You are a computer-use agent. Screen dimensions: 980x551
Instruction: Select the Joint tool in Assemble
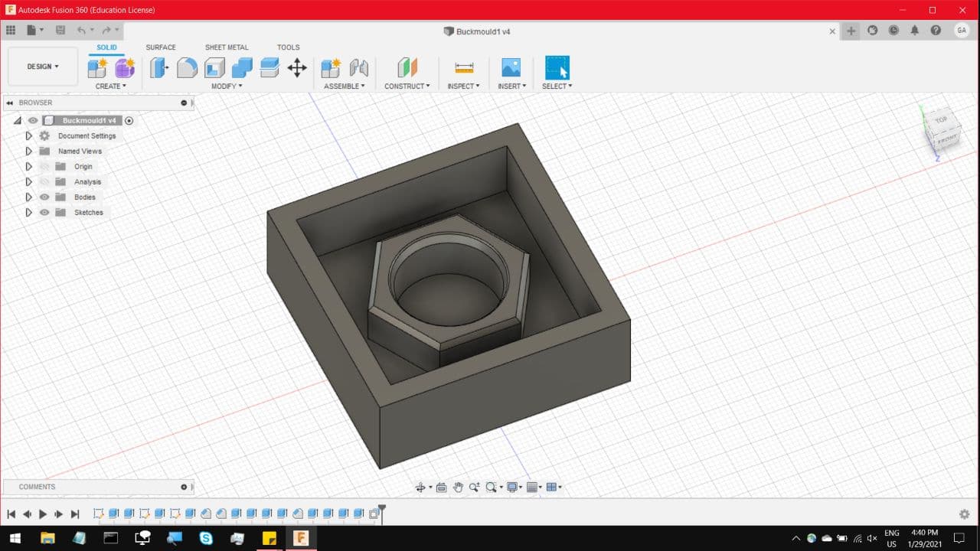(358, 67)
